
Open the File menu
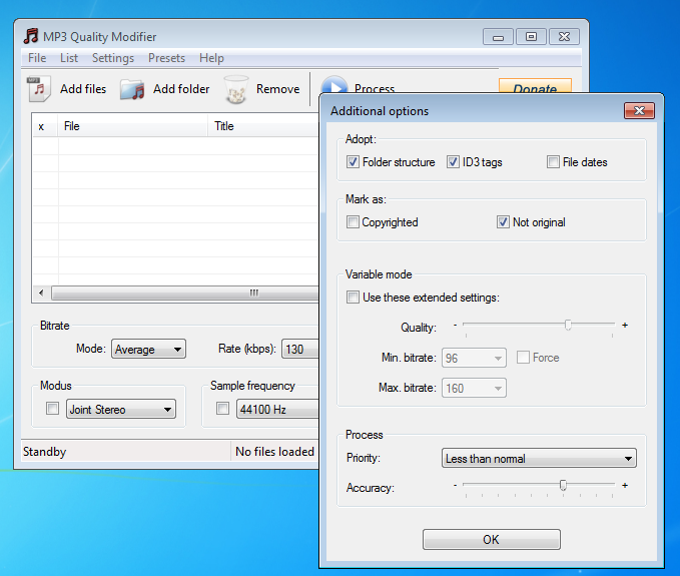(x=37, y=58)
